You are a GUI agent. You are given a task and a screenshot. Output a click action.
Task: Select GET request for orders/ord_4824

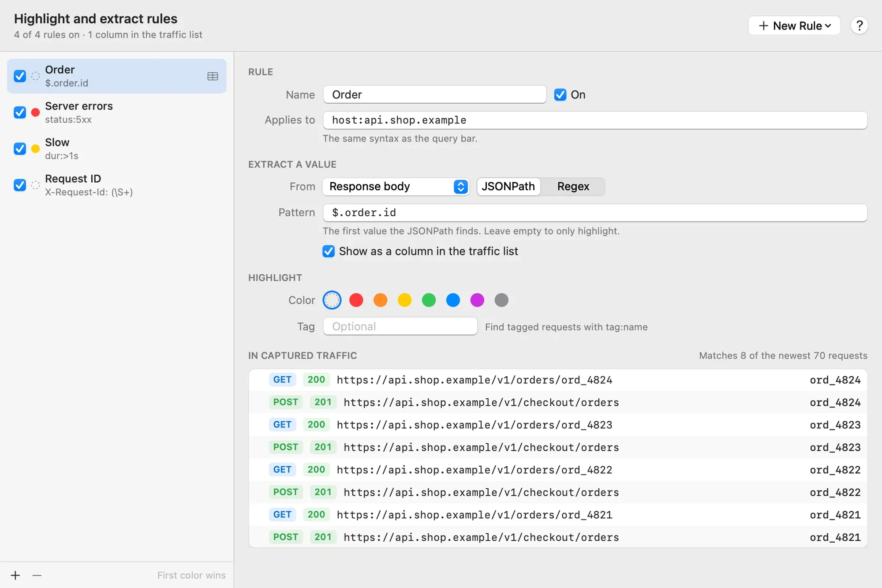[558, 380]
